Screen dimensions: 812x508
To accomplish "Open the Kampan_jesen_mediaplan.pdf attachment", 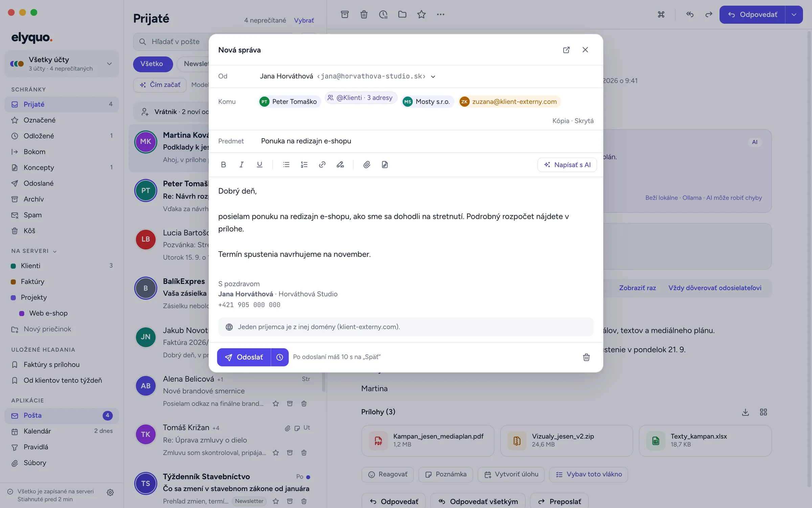I will pos(428,441).
